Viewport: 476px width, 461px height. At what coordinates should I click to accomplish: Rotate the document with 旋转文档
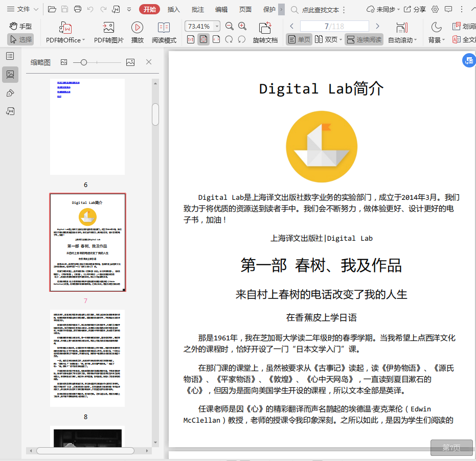[265, 28]
